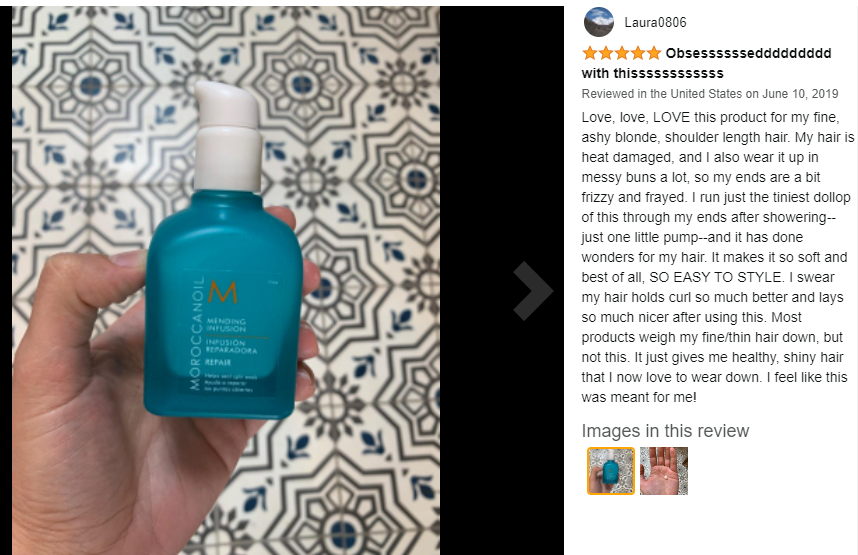Click the review's last line 'was meant for me!'
The image size is (858, 555).
[639, 397]
